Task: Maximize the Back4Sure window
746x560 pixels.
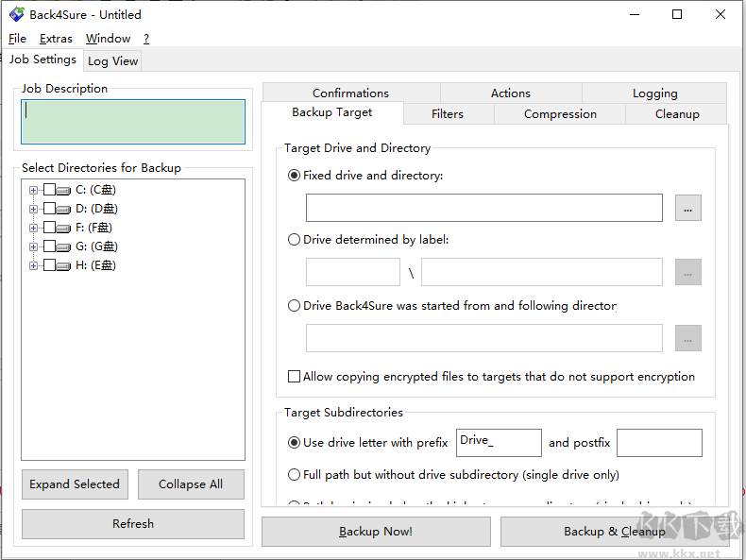Action: coord(677,15)
